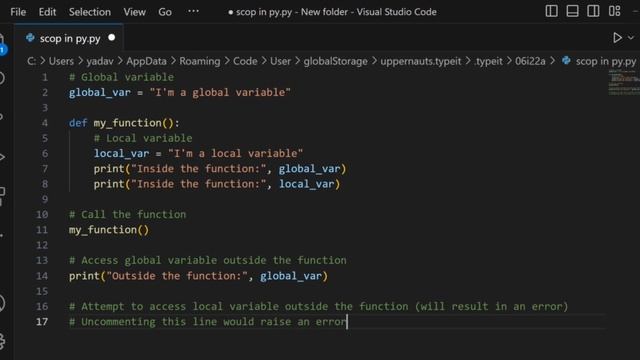Click the '# Call the function' comment
The image size is (640, 360).
[127, 215]
